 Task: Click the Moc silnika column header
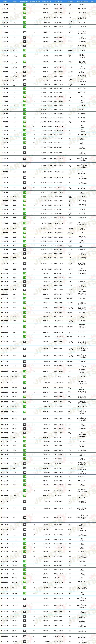click(x=58, y=1)
